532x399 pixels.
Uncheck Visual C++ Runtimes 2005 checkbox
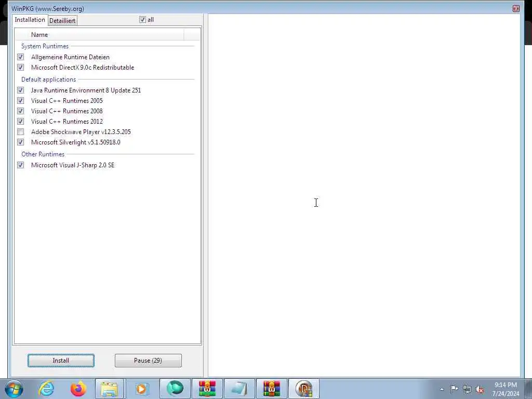pos(21,101)
